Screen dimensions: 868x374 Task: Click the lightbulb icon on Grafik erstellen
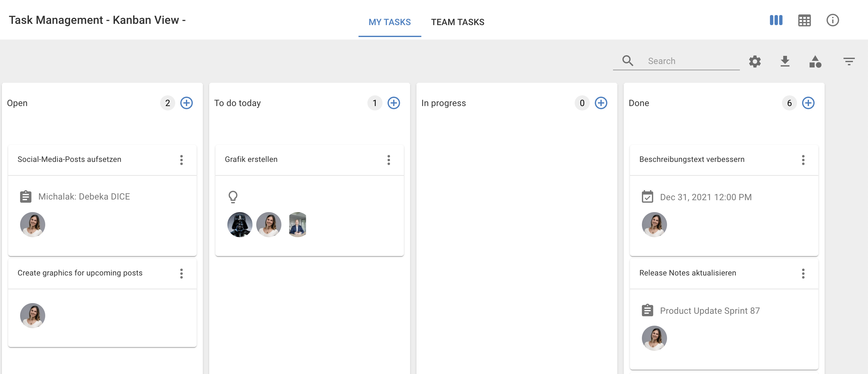click(x=233, y=197)
